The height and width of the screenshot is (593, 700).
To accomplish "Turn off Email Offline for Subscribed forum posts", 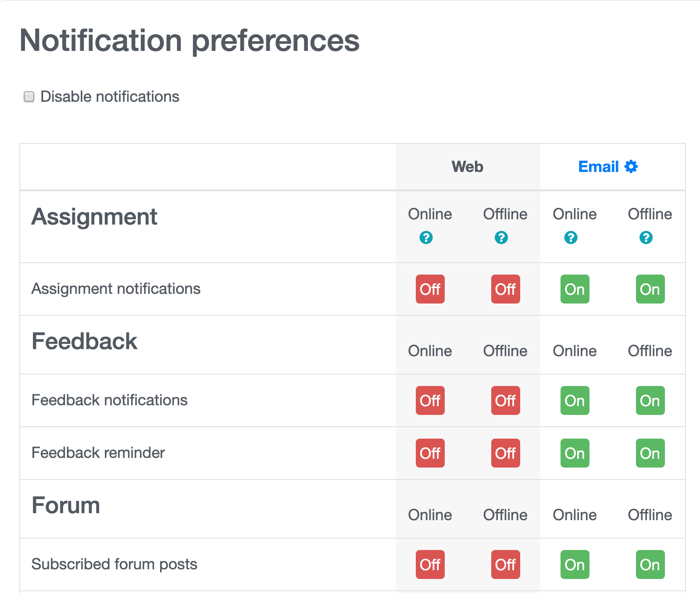I will (650, 564).
